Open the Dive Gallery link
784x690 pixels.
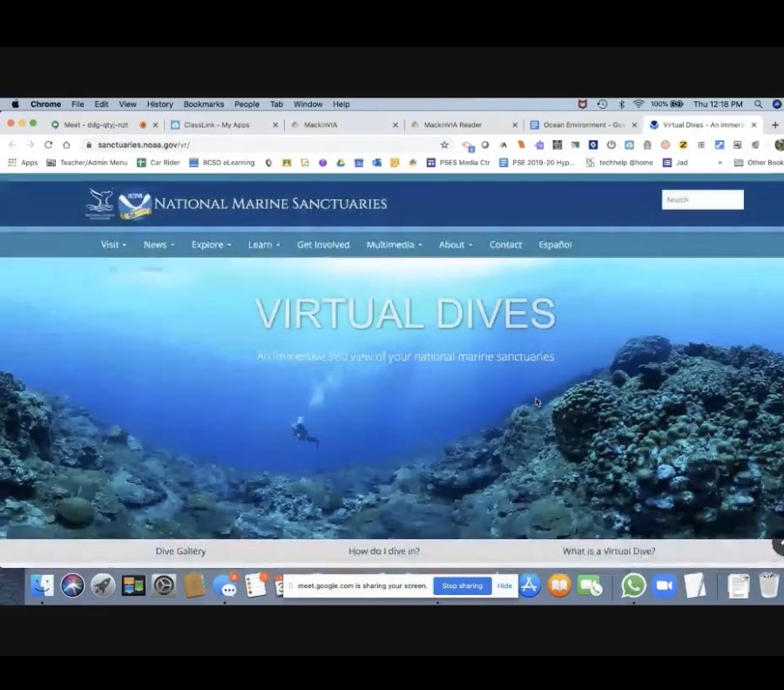180,551
